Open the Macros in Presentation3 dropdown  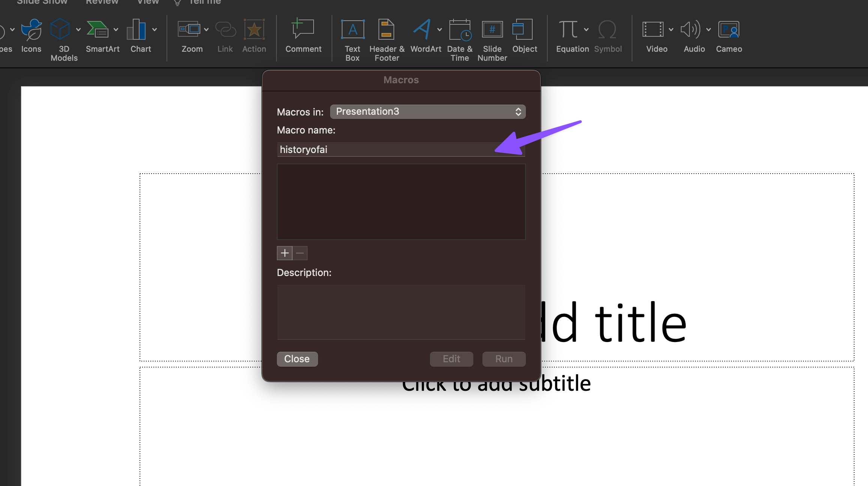click(428, 112)
